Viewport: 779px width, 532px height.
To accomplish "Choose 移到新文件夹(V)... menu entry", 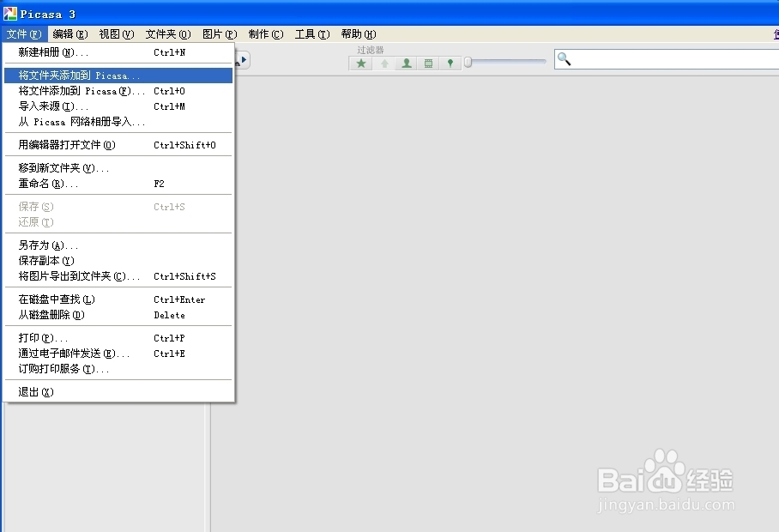I will click(118, 168).
